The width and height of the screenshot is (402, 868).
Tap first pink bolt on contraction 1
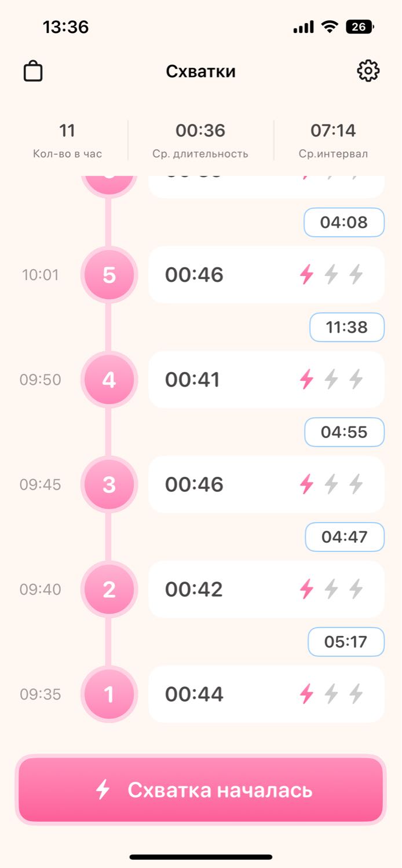pyautogui.click(x=306, y=694)
